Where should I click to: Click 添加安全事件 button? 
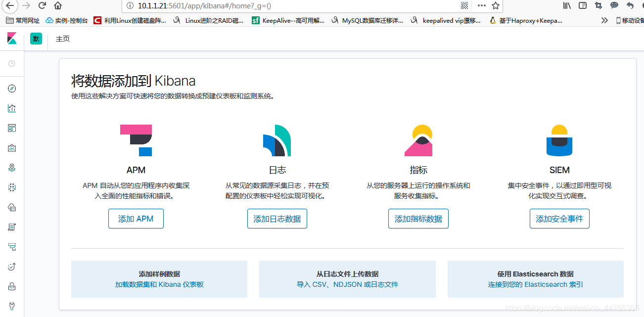[559, 219]
